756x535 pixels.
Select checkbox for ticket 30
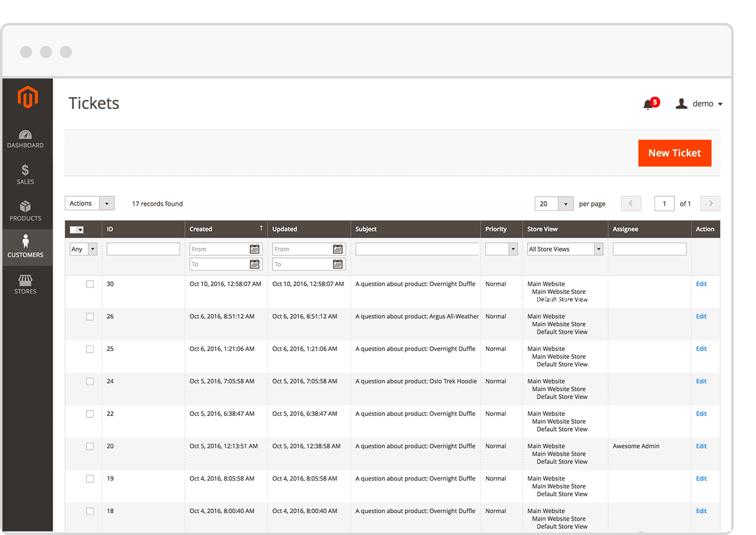(x=90, y=284)
